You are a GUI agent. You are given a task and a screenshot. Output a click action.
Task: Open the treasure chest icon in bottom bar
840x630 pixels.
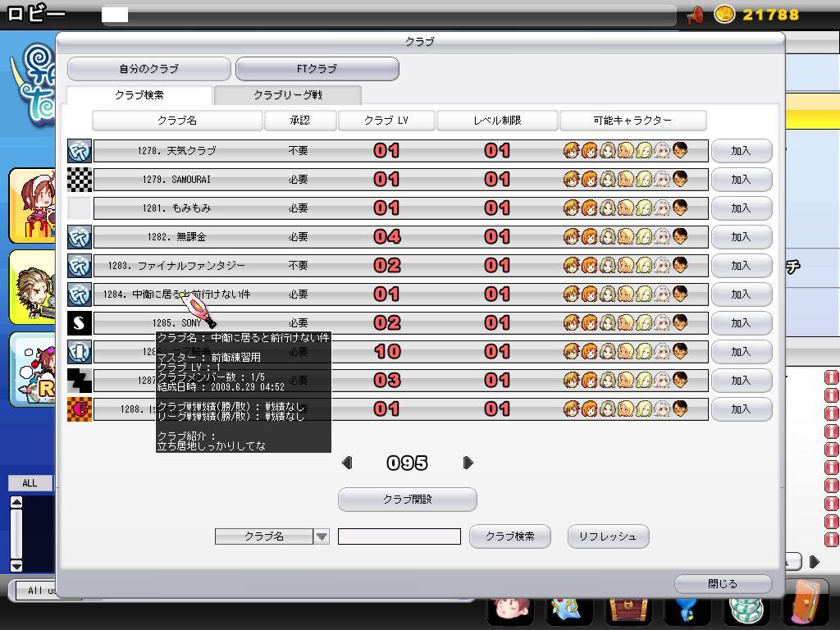[x=628, y=610]
